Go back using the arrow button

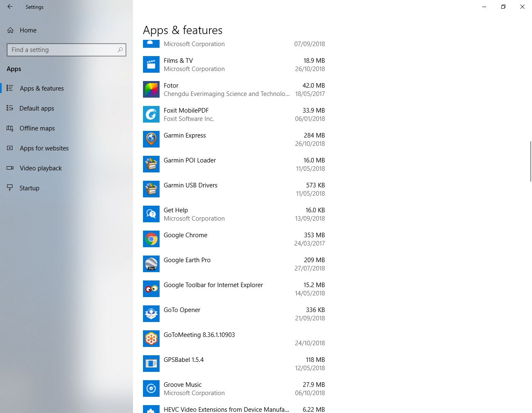coord(10,7)
